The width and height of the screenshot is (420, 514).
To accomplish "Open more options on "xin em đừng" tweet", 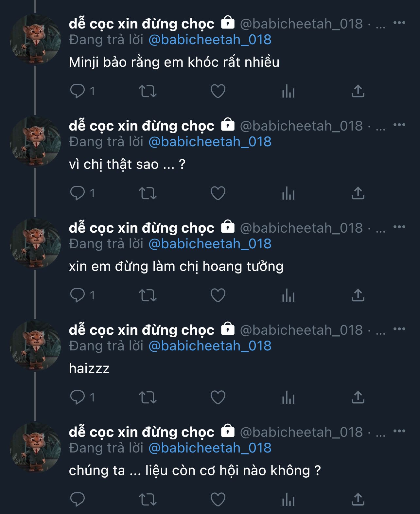I will click(399, 227).
